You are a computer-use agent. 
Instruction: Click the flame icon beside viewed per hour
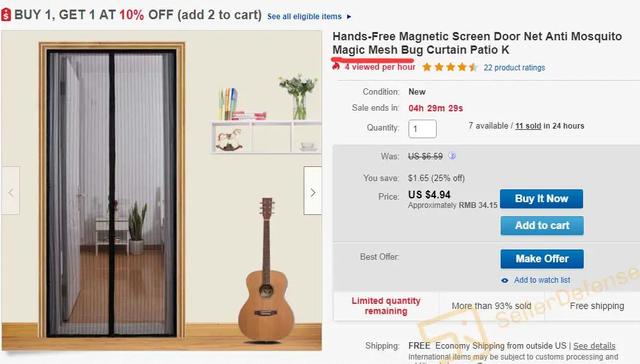[336, 67]
